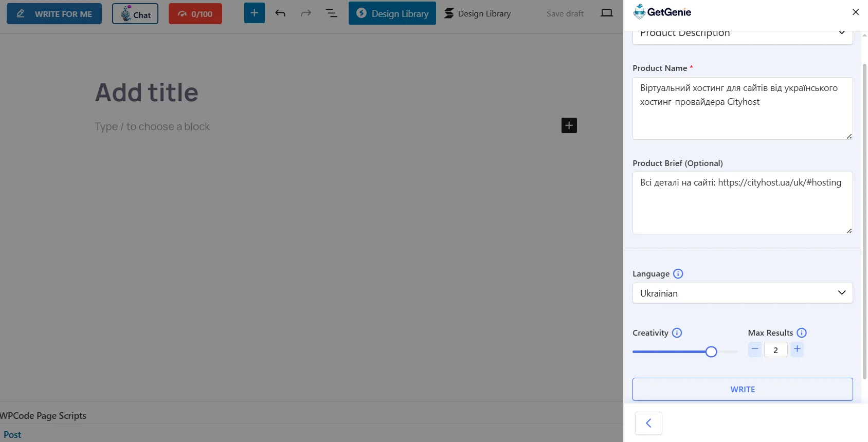Click the 0/100 content score button

tap(195, 14)
